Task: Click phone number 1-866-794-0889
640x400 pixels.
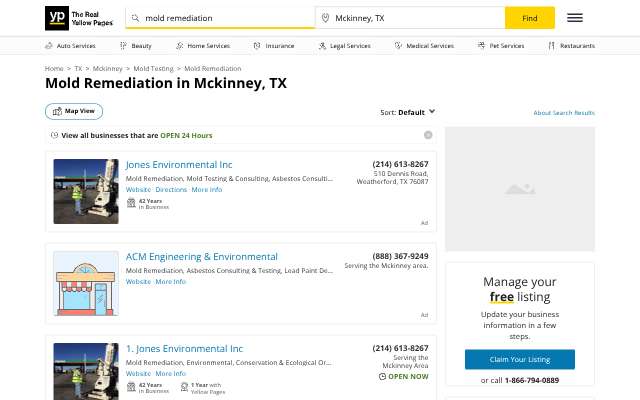Action: [x=532, y=380]
